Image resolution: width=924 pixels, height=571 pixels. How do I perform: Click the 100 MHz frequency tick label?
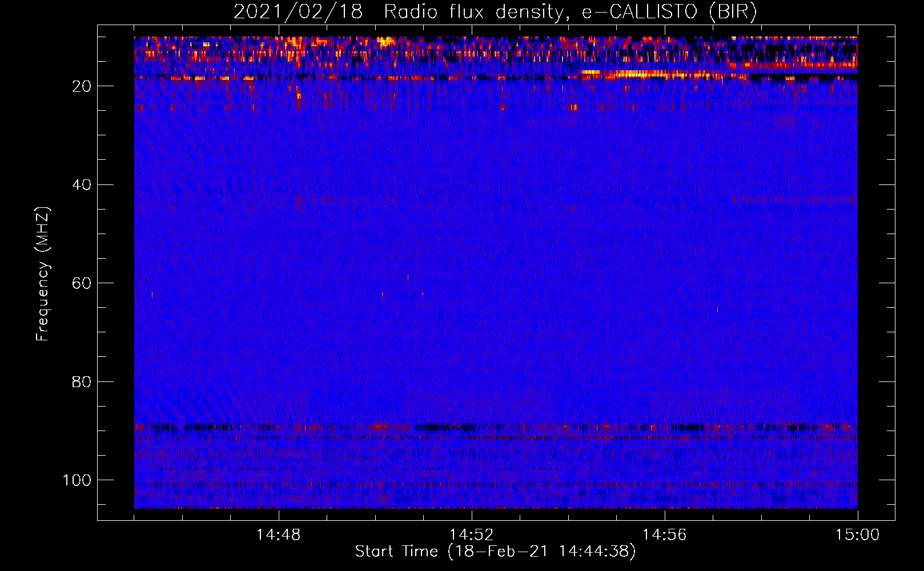[x=77, y=480]
